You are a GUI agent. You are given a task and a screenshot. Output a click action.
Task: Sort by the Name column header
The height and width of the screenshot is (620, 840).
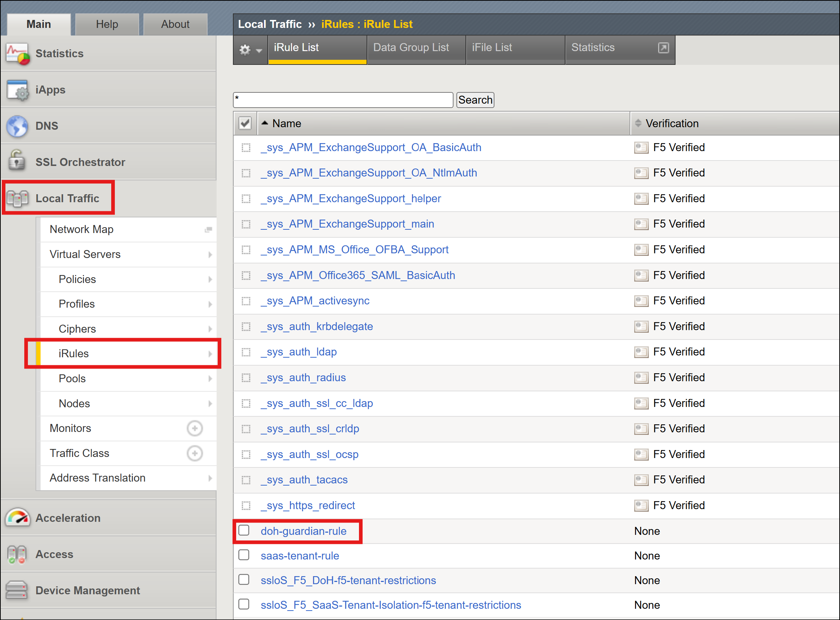[287, 124]
